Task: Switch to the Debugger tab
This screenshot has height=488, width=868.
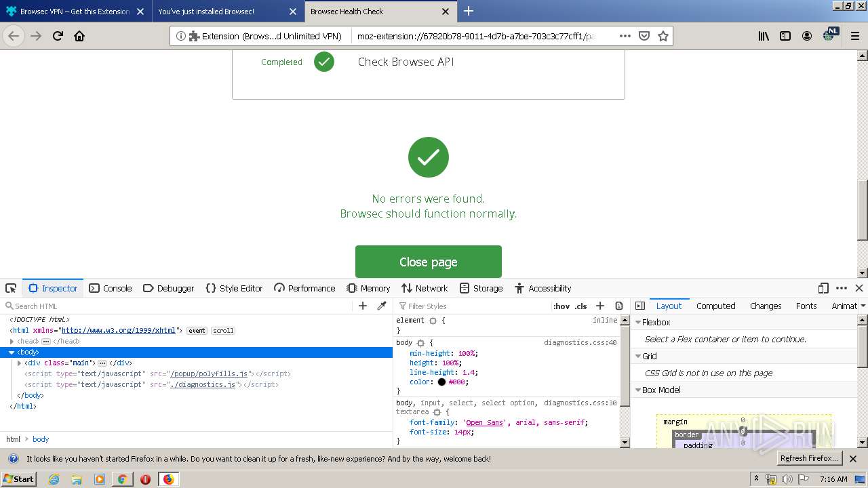Action: [x=169, y=288]
